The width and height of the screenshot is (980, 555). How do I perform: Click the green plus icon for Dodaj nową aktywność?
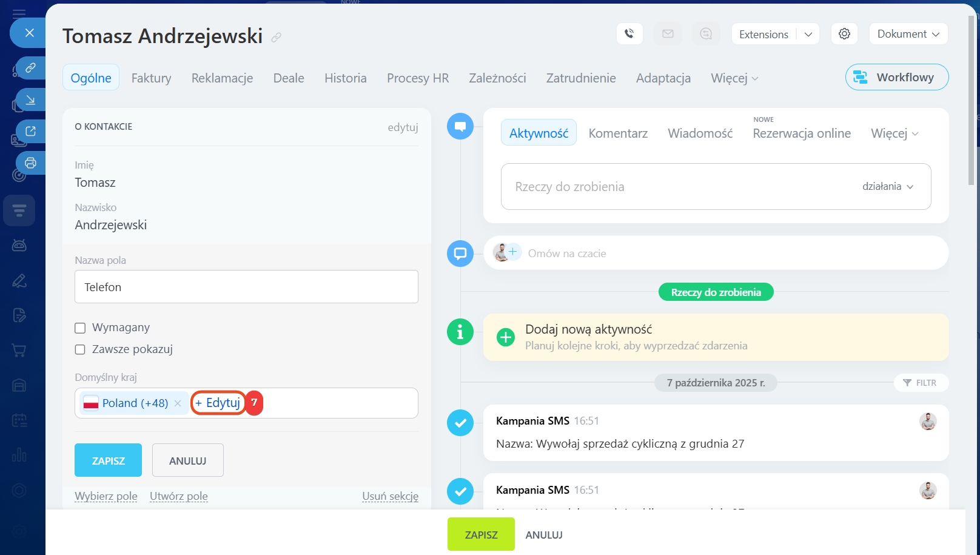505,337
